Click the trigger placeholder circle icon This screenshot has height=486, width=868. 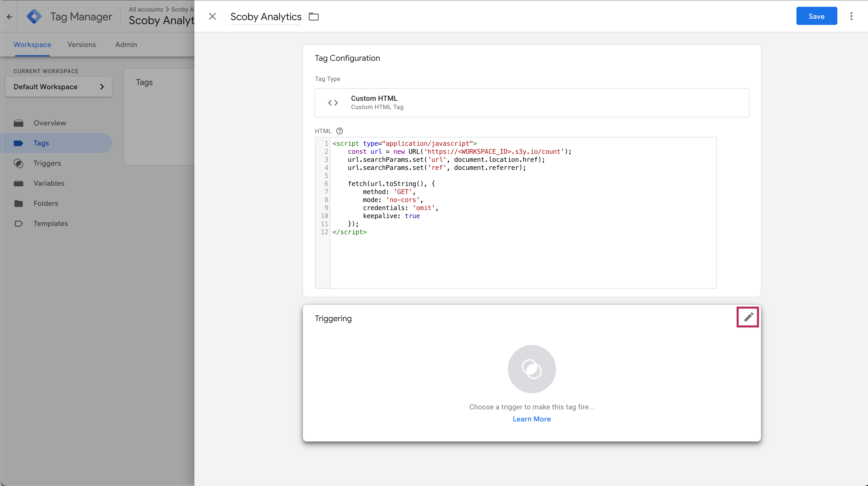(x=531, y=369)
